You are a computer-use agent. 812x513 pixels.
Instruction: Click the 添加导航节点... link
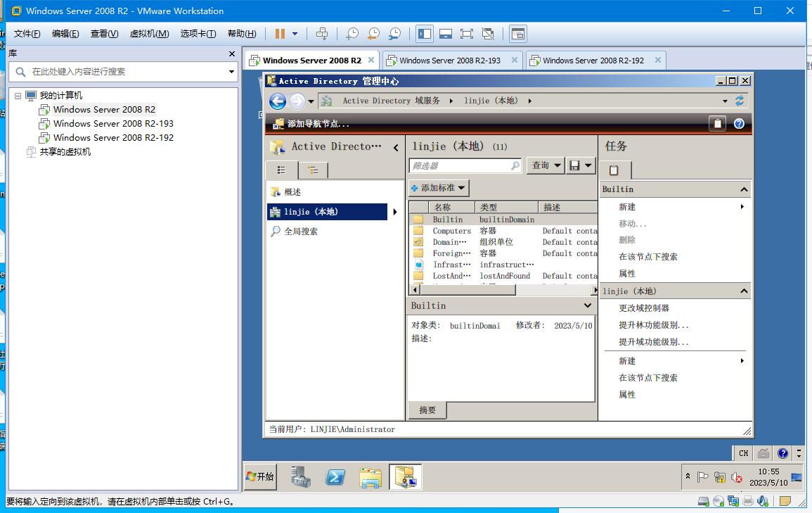[x=318, y=124]
